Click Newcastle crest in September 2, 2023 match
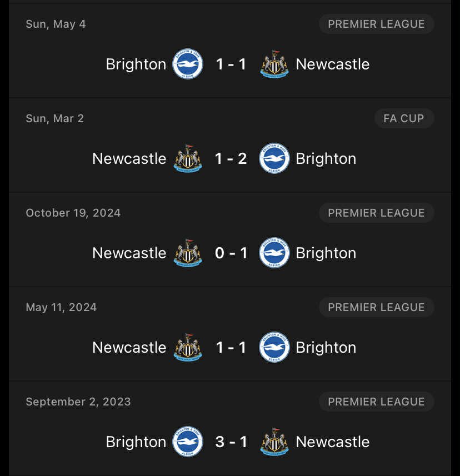This screenshot has width=460, height=476. [x=274, y=442]
